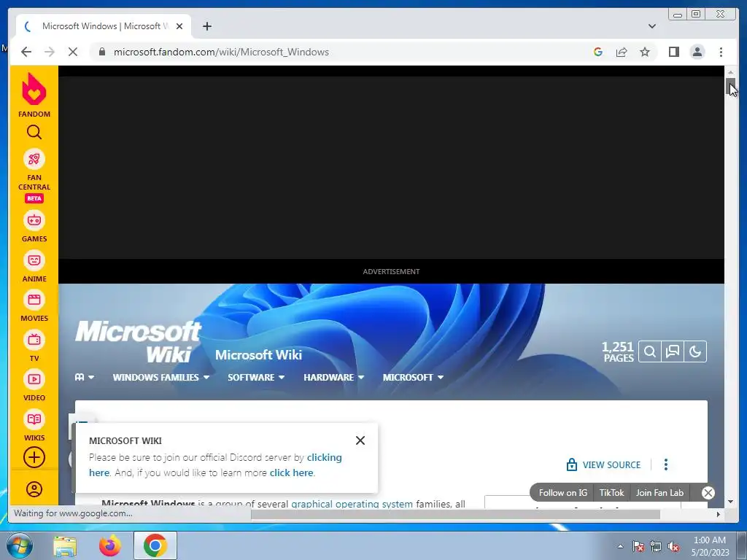Close the Microsoft Wiki notification popup
The width and height of the screenshot is (747, 560).
click(x=360, y=440)
